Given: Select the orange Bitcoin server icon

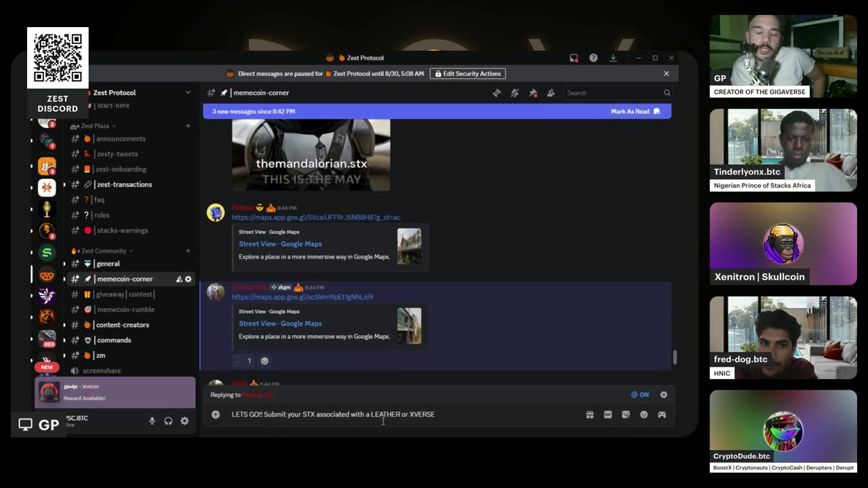Looking at the screenshot, I should pos(47,166).
